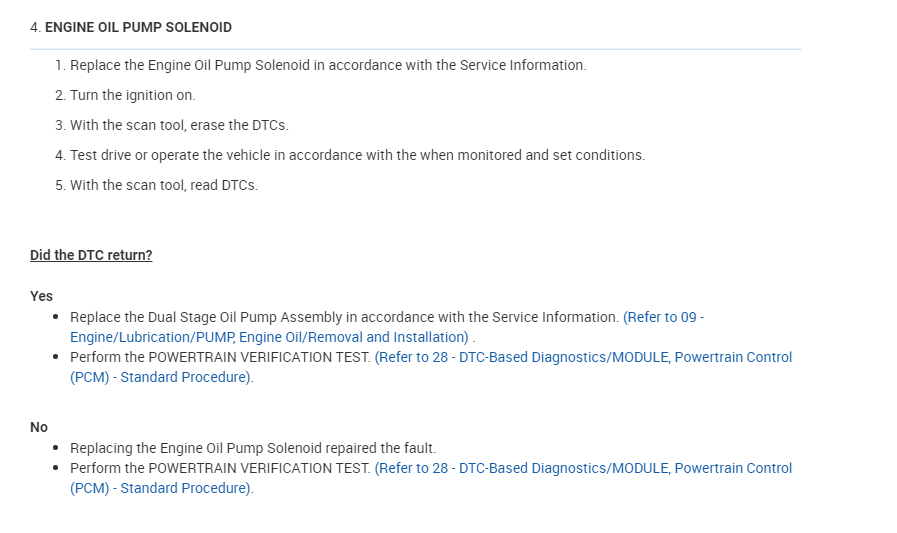Click the ENGINE OIL PUMP SOLENOID heading

[138, 27]
